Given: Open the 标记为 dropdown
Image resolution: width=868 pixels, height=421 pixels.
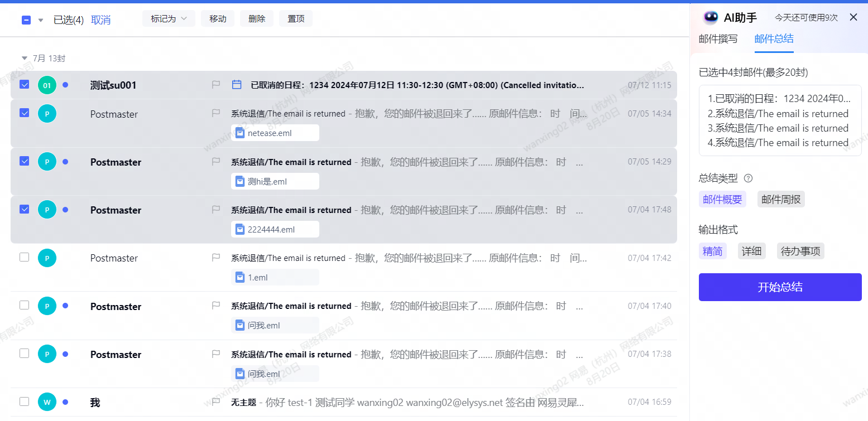Looking at the screenshot, I should 169,18.
